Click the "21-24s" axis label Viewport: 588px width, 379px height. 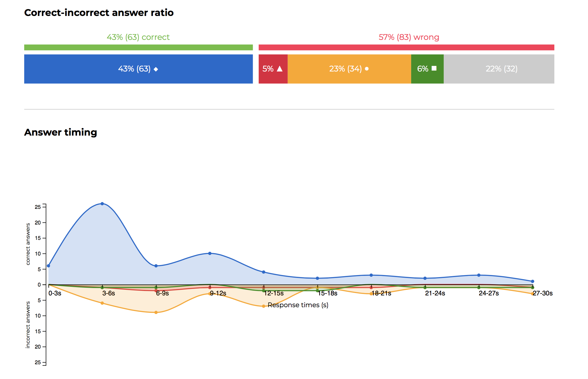pyautogui.click(x=435, y=293)
